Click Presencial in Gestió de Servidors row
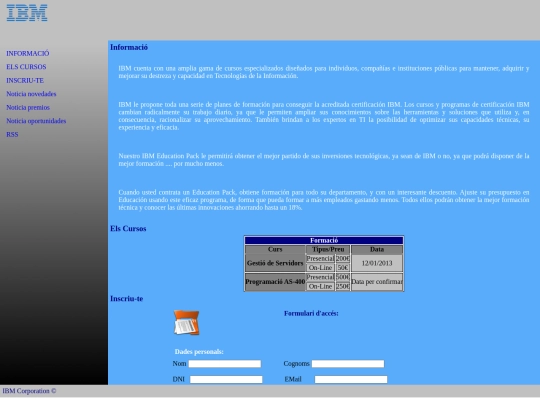540x405 pixels. point(320,259)
